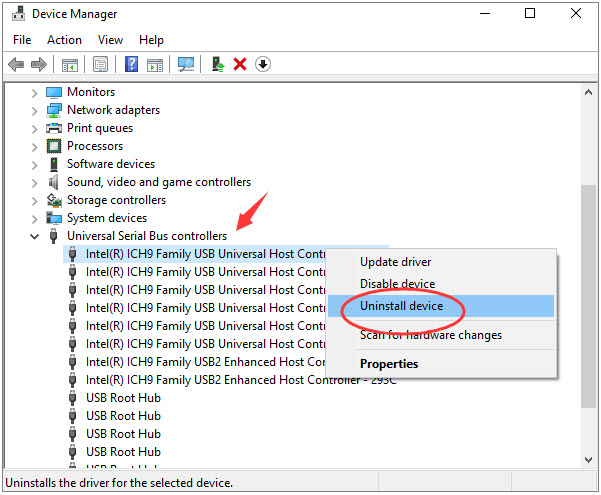Click the Update driver toolbar icon

(x=218, y=64)
